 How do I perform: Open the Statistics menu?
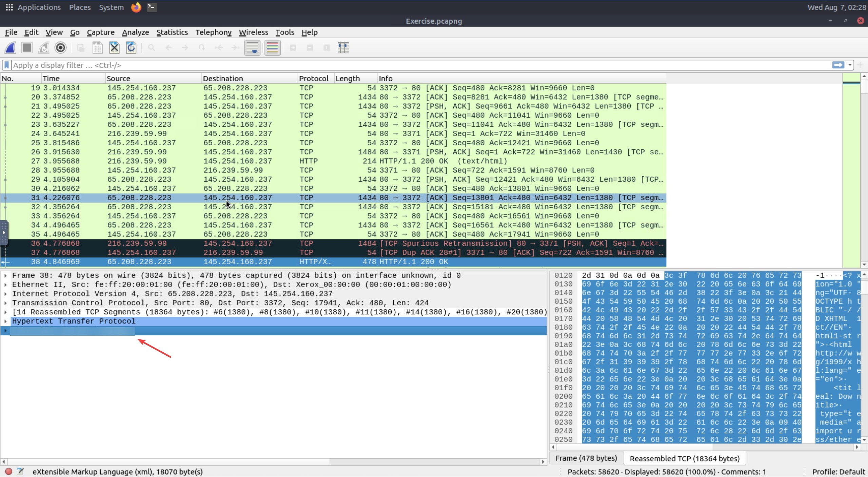pyautogui.click(x=172, y=32)
